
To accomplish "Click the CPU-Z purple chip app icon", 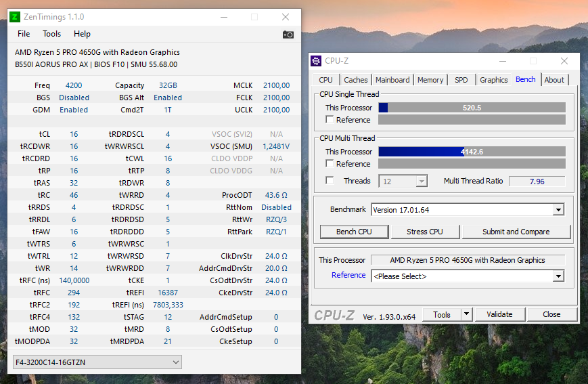I will tap(316, 61).
